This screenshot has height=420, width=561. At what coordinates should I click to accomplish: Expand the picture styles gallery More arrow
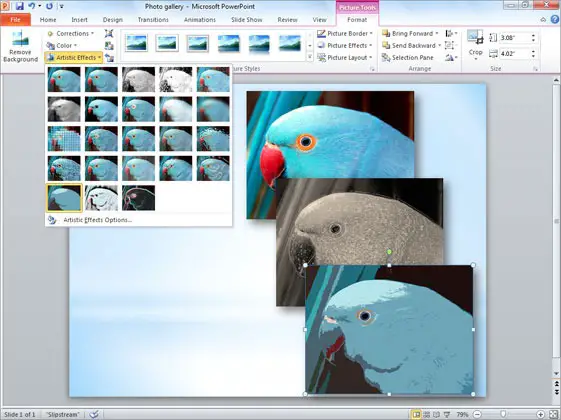[x=310, y=57]
